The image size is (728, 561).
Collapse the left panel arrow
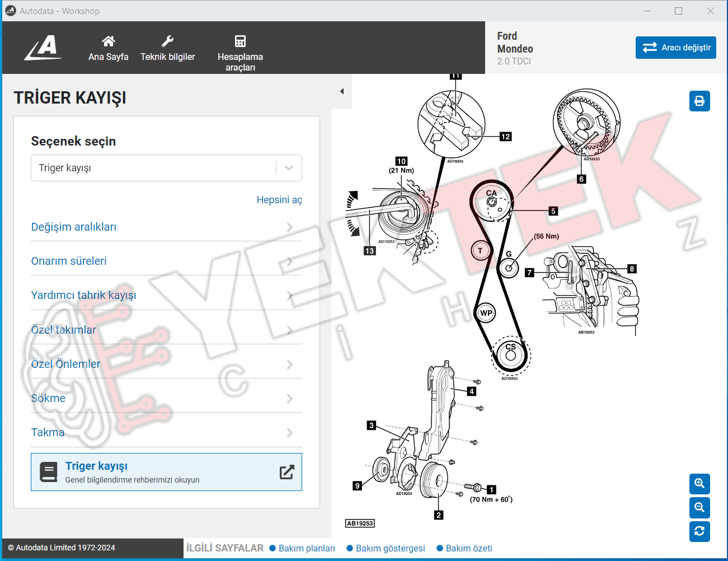[342, 91]
